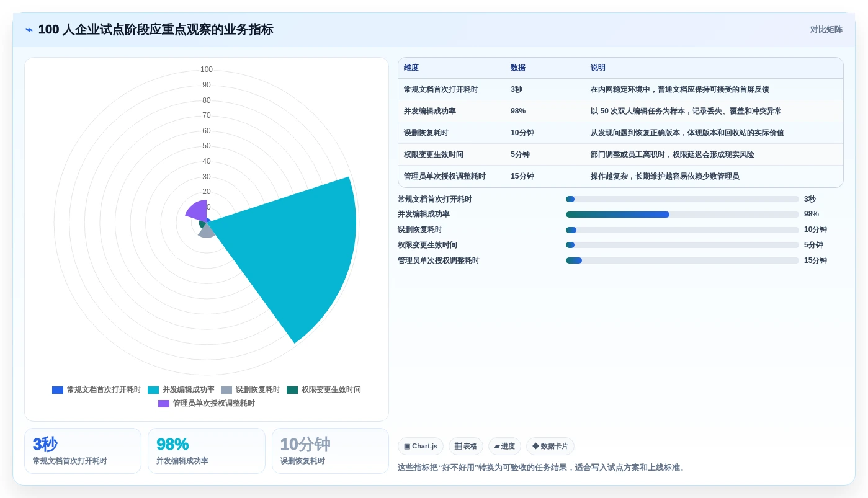Click the description starting 在内网稳定环境中
868x498 pixels.
pos(680,90)
